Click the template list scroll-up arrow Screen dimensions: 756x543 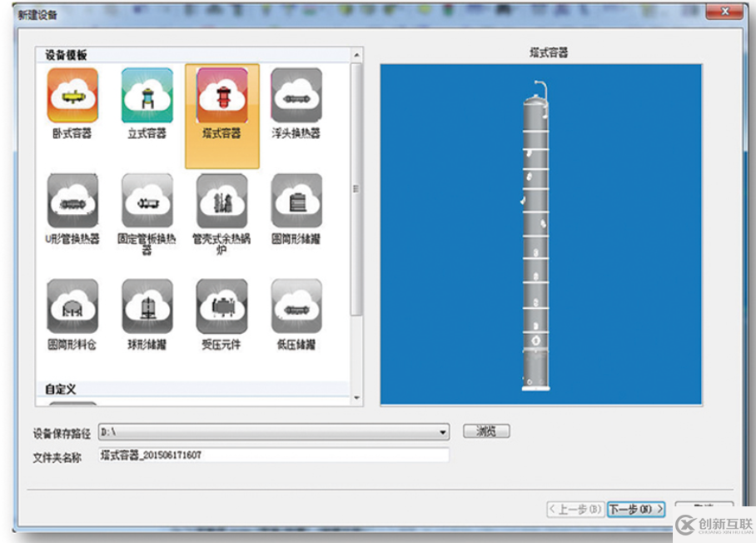[357, 55]
